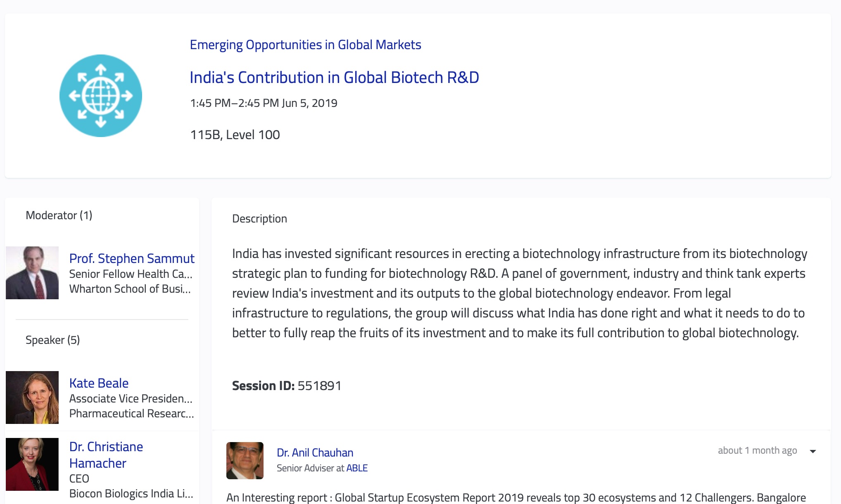The height and width of the screenshot is (504, 841).
Task: Click the Session ID 551891 text
Action: pos(287,386)
